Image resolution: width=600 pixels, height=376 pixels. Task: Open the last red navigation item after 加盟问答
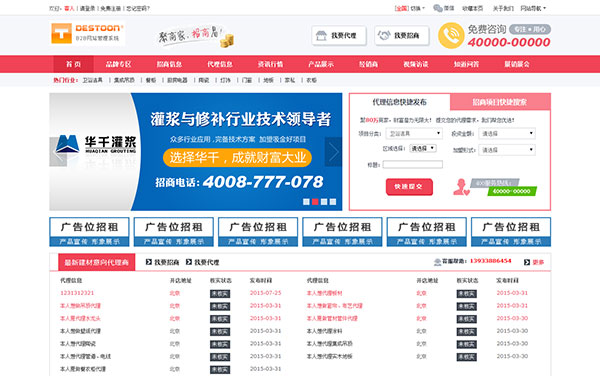[x=517, y=64]
